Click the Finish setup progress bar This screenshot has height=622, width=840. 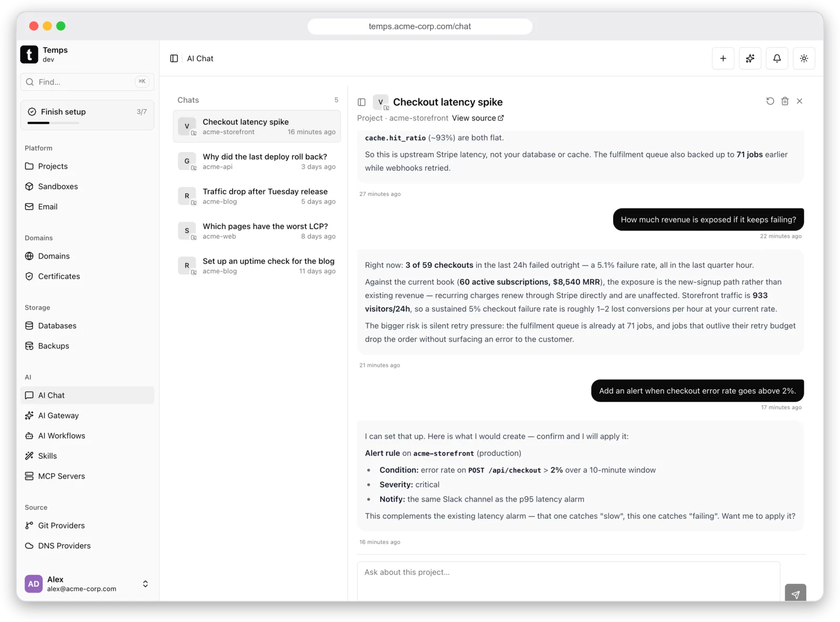(53, 123)
